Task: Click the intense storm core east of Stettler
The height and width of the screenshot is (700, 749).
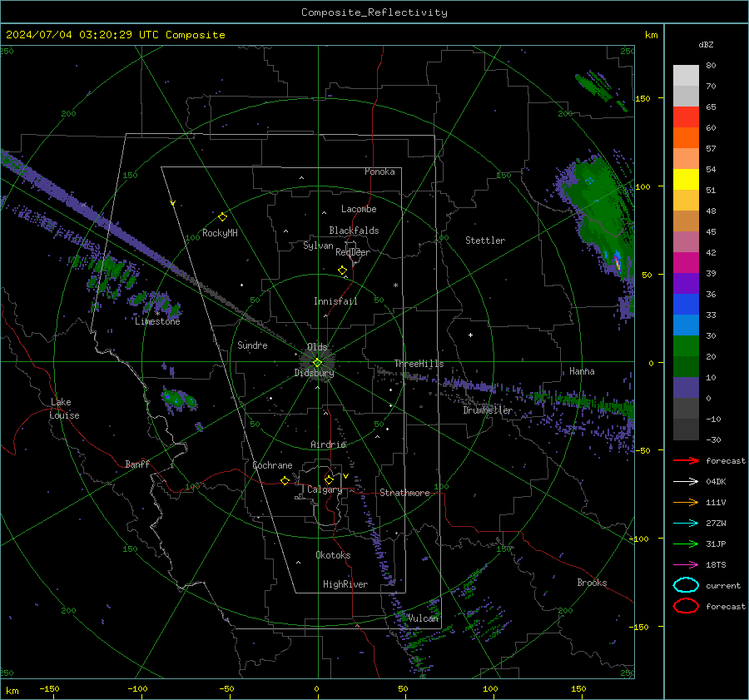Action: [x=618, y=261]
